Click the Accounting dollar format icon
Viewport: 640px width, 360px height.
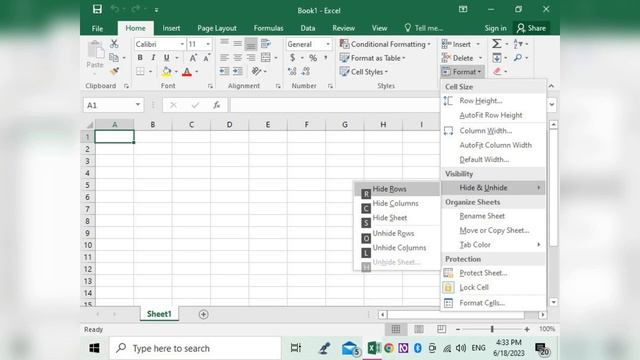click(293, 58)
